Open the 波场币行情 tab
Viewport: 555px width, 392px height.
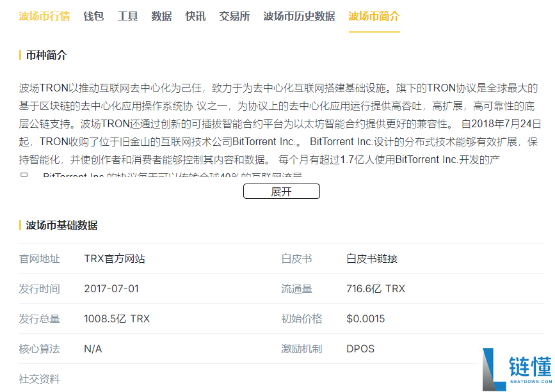(x=44, y=16)
